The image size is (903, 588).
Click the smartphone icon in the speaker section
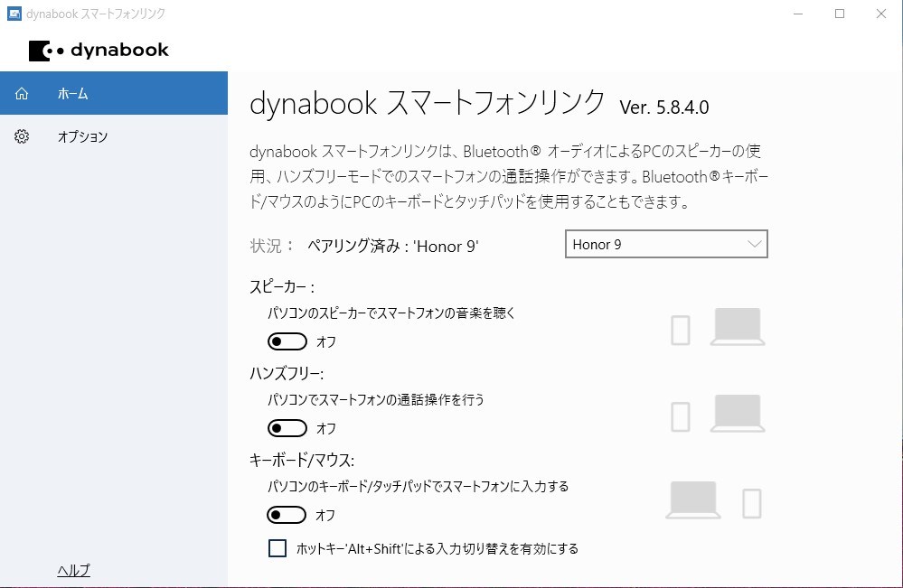pyautogui.click(x=680, y=330)
